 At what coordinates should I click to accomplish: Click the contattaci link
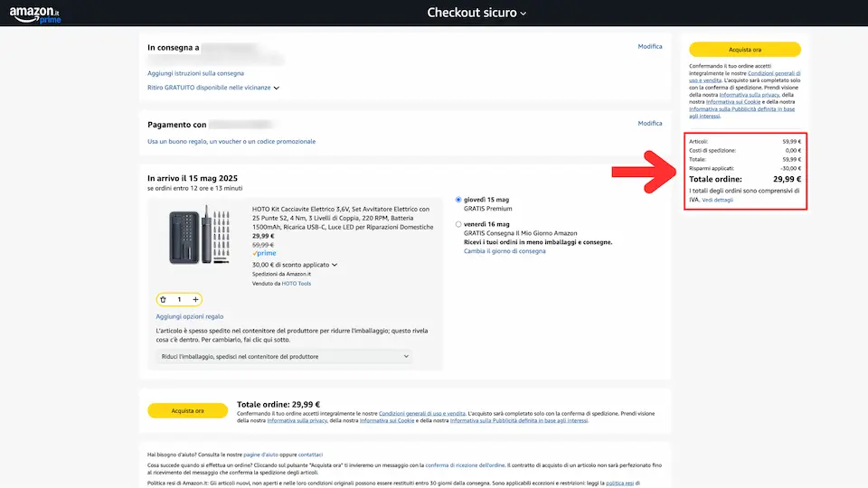pos(310,455)
